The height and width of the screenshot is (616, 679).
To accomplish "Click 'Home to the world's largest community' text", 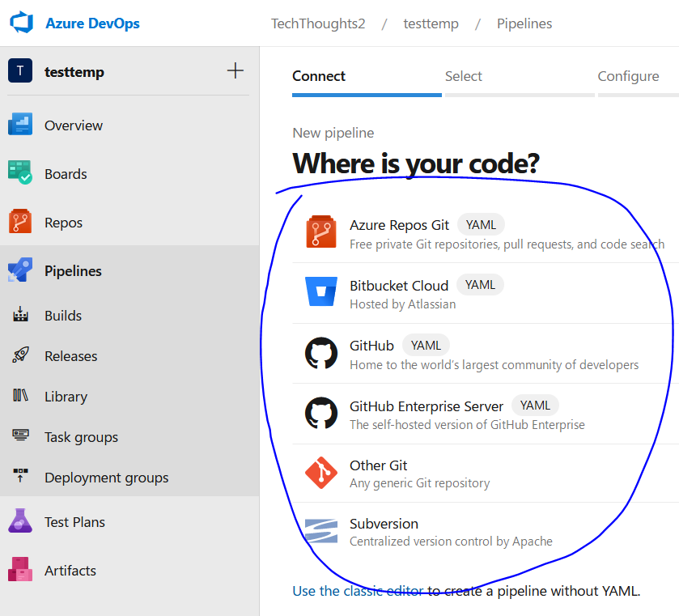I will click(x=494, y=365).
